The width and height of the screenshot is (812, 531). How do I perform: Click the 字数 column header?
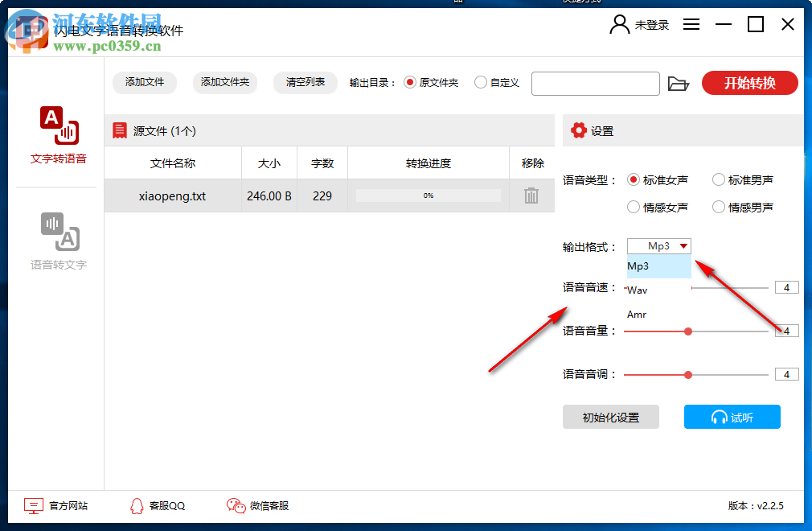322,163
